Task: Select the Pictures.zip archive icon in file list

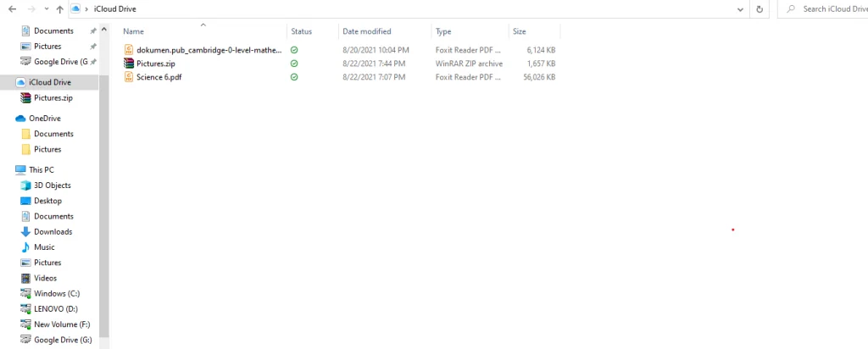Action: pos(129,64)
